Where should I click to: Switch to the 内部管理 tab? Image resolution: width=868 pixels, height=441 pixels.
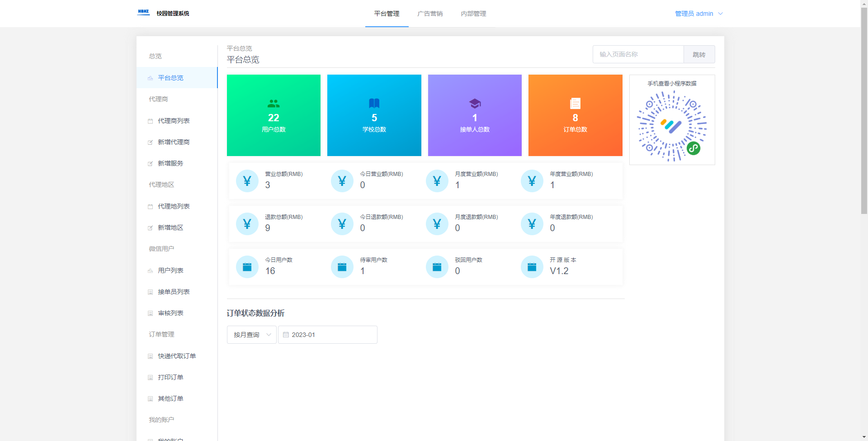[x=473, y=14]
